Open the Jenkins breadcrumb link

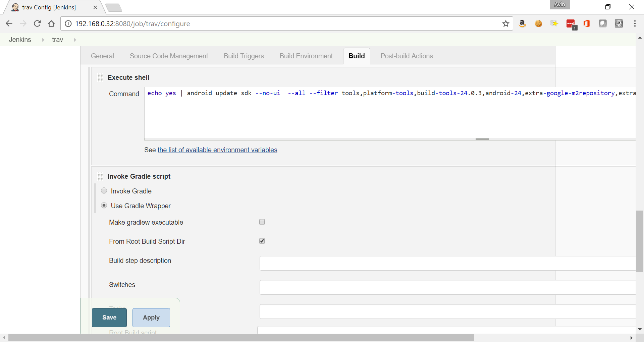[x=20, y=40]
